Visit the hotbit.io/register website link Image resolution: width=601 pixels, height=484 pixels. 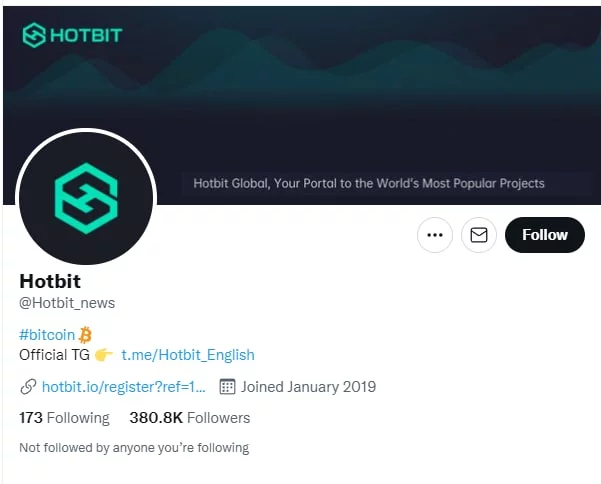pyautogui.click(x=124, y=386)
